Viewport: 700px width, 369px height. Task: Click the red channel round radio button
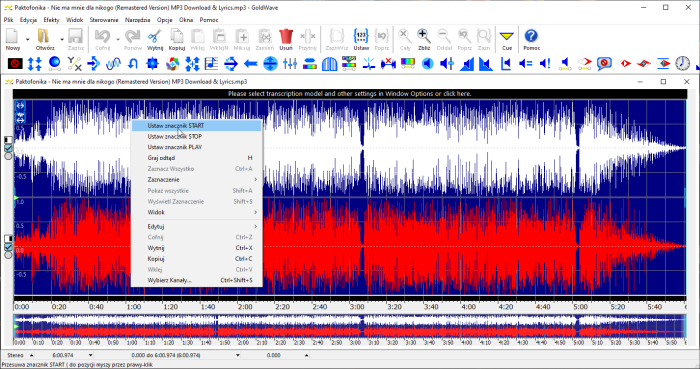(8, 255)
